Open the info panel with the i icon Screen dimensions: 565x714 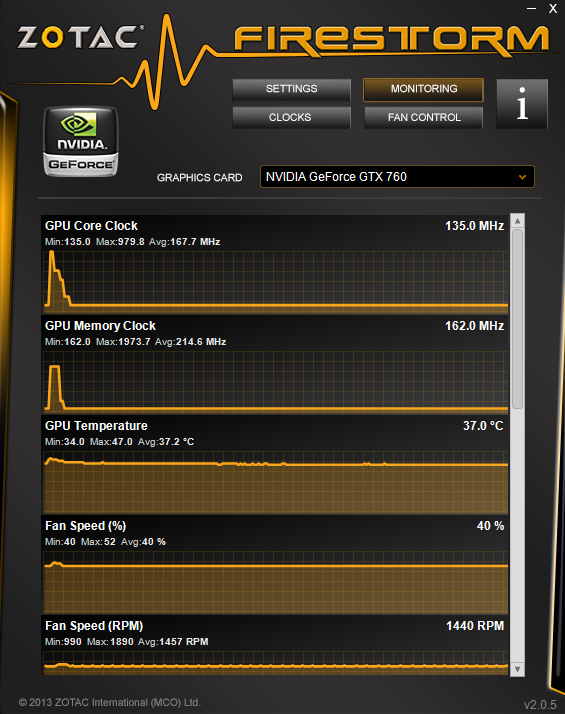pyautogui.click(x=522, y=104)
